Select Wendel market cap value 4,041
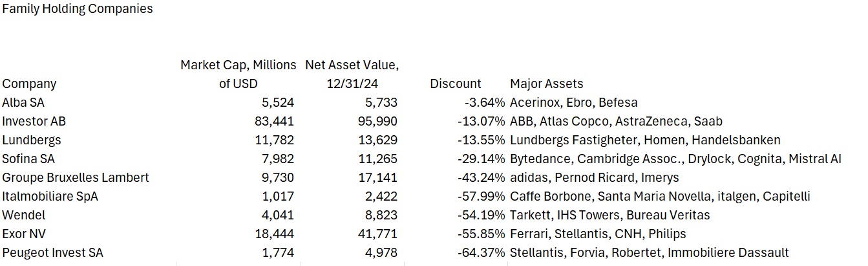This screenshot has height=266, width=868. tap(278, 215)
